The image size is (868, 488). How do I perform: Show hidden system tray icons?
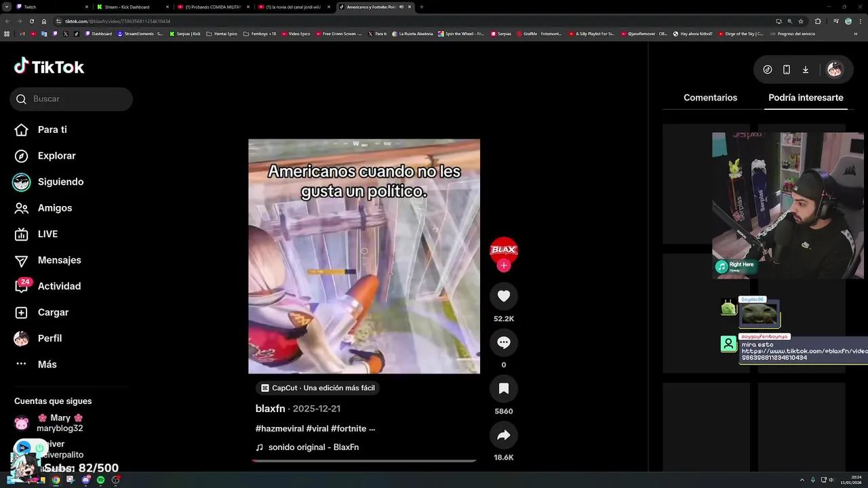pos(802,480)
